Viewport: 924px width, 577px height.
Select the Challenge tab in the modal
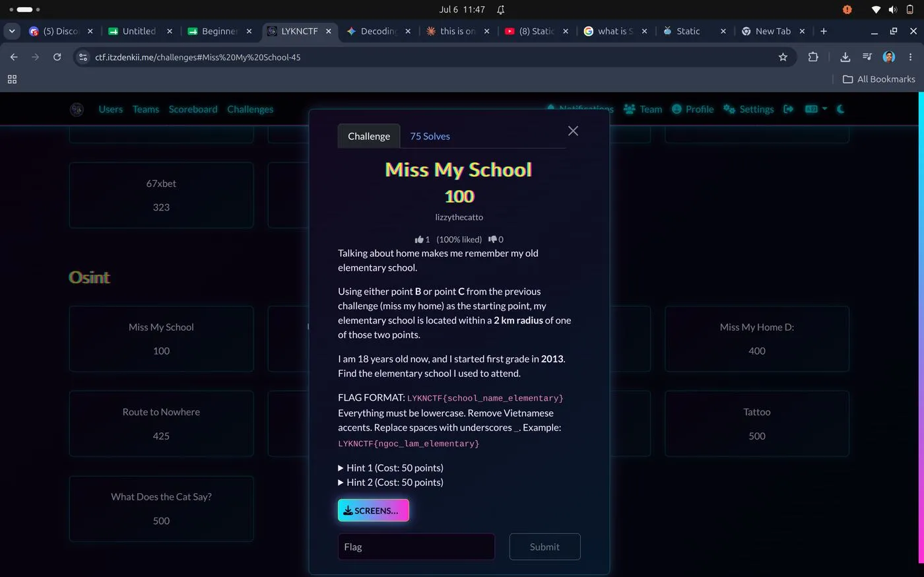pyautogui.click(x=369, y=136)
